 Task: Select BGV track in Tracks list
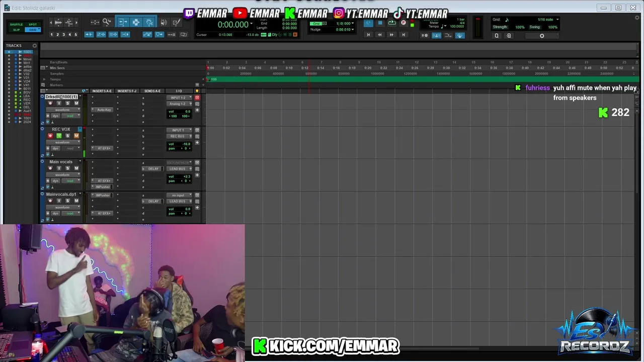27,93
